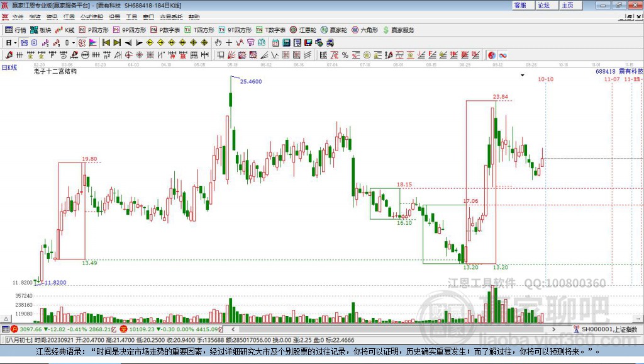Expand the volume panel up-triangle button
The image size is (644, 364).
6,319
